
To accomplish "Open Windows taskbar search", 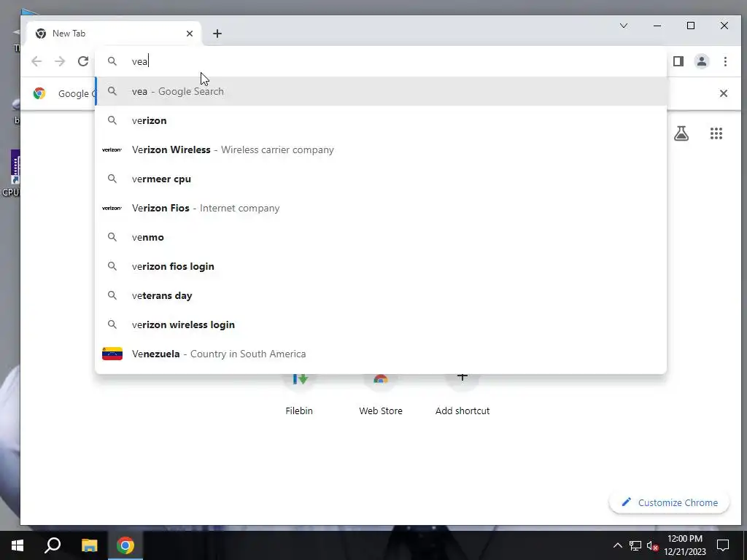I will coord(53,545).
